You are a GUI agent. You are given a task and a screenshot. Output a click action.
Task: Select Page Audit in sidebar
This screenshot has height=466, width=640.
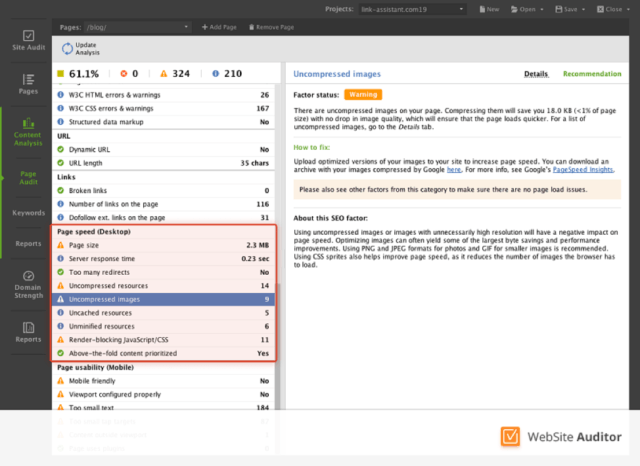pos(28,178)
